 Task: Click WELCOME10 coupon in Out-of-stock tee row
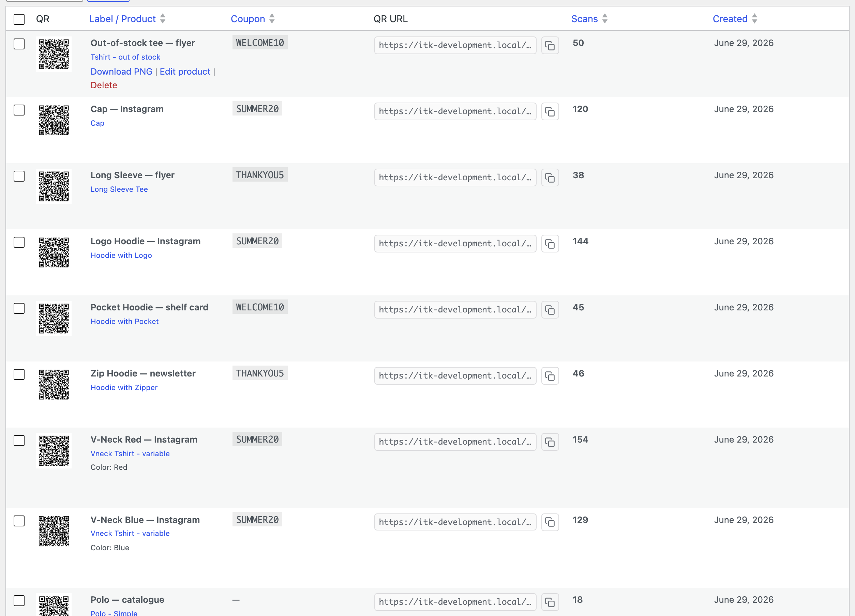click(x=260, y=43)
